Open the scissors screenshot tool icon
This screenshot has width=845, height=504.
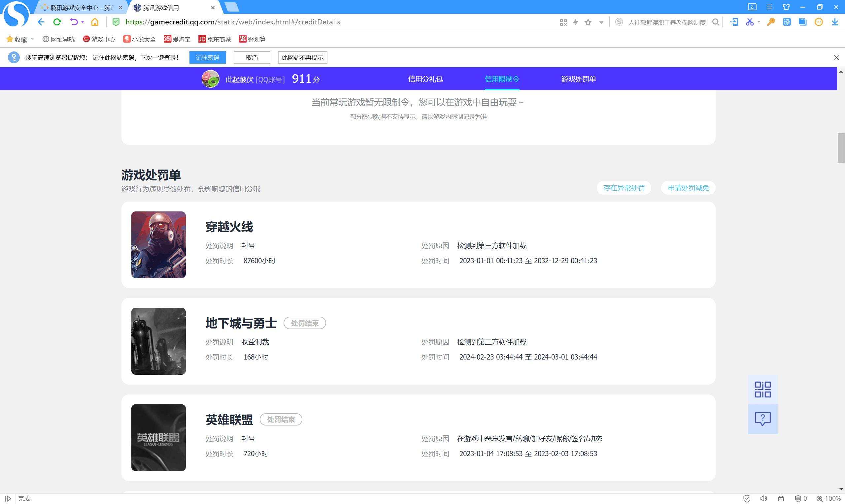pos(750,22)
